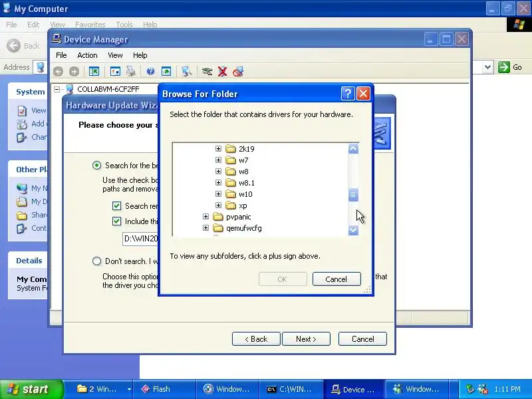Click the Update Driver toolbar icon
This screenshot has height=399, width=532.
pos(207,71)
